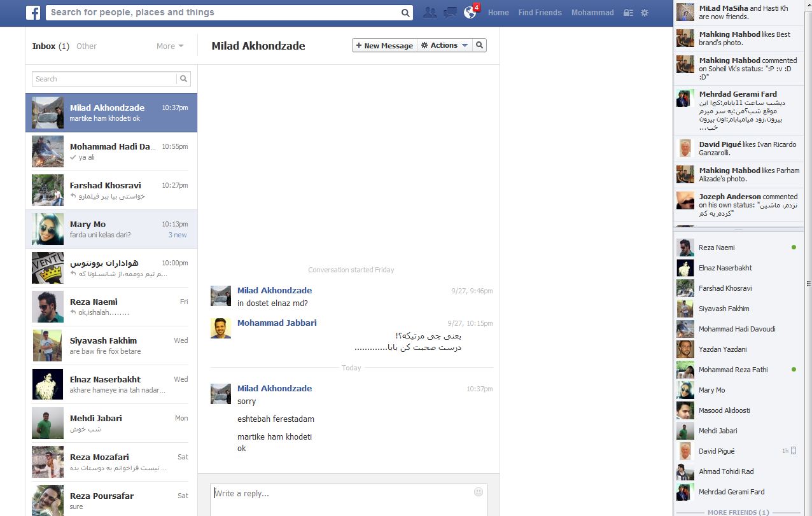
Task: Chat with Yazdan Yazdani in sidebar
Action: [x=738, y=349]
